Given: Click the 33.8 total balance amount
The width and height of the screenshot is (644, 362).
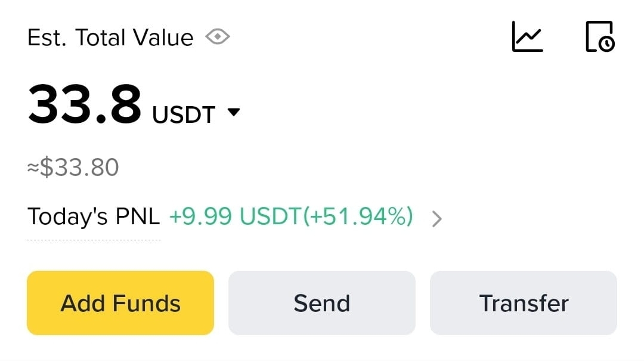Looking at the screenshot, I should (85, 104).
